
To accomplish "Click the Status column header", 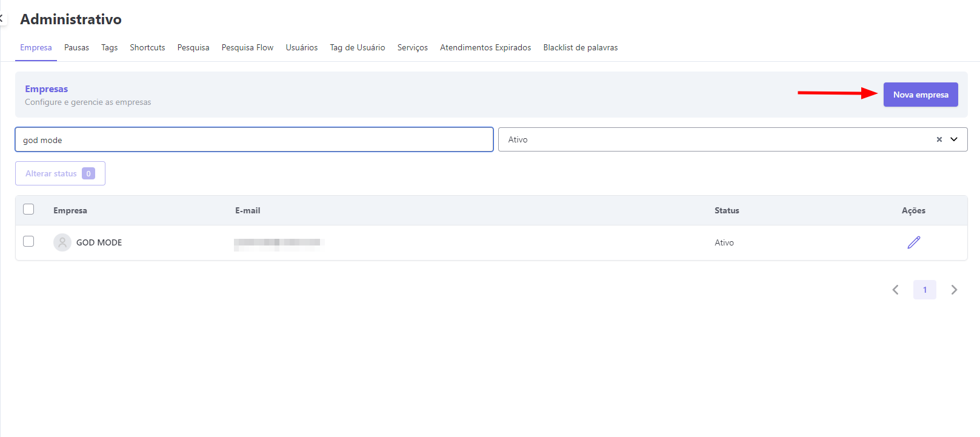I will (x=727, y=210).
